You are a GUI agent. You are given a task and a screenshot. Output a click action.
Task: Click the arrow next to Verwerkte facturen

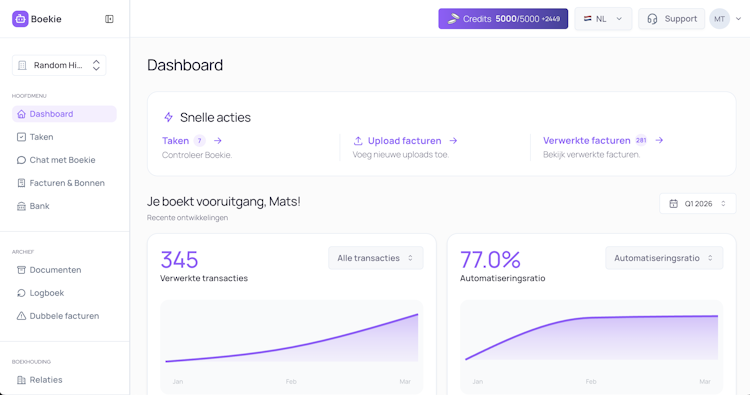click(659, 140)
